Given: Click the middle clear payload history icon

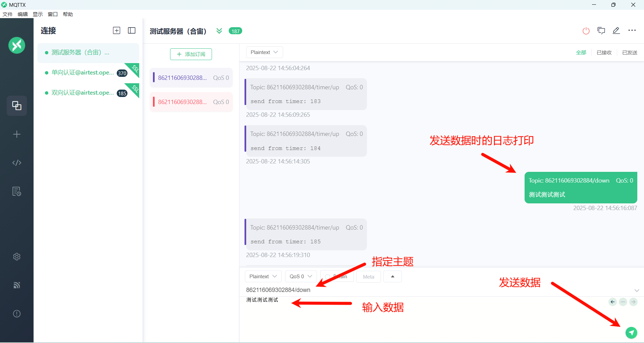Looking at the screenshot, I should coord(623,302).
